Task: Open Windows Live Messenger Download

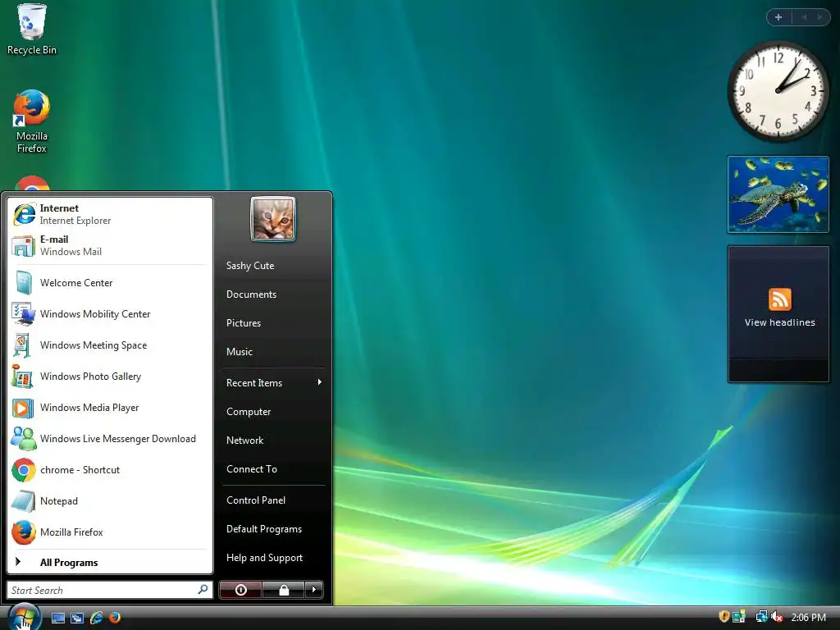Action: point(110,439)
